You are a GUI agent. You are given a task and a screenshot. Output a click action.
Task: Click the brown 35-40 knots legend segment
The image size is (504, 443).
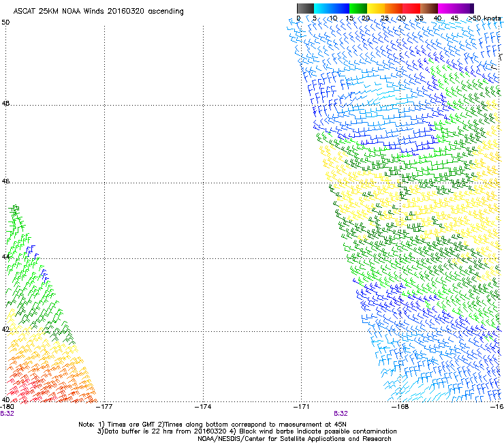point(429,8)
